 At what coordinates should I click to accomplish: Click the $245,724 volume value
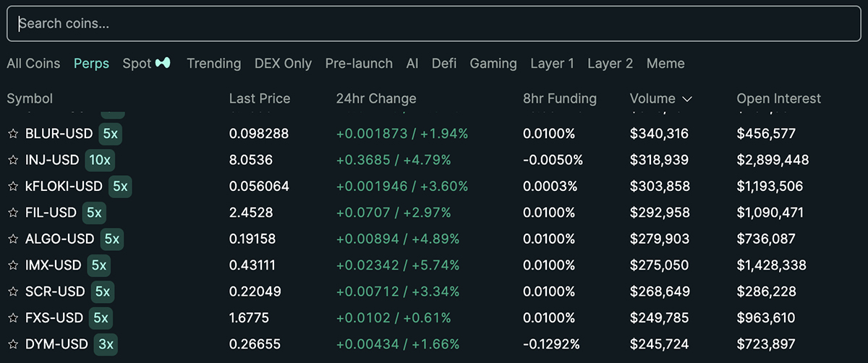(659, 344)
